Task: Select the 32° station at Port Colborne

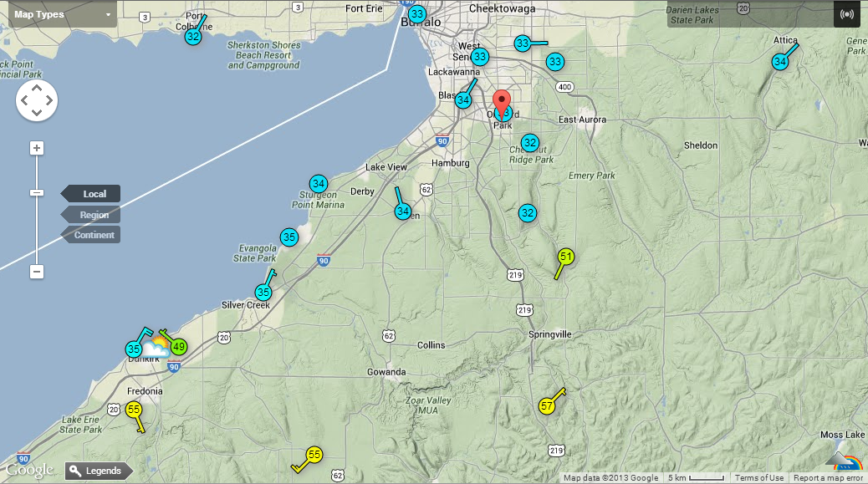Action: click(x=192, y=37)
